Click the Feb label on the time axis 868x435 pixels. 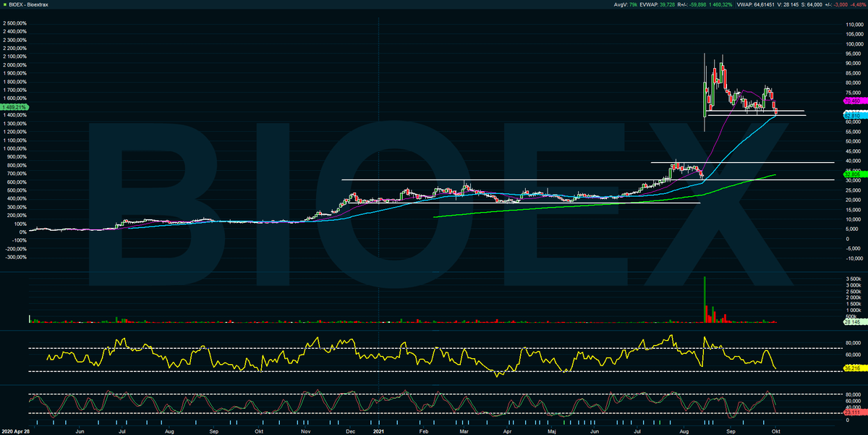pyautogui.click(x=425, y=430)
